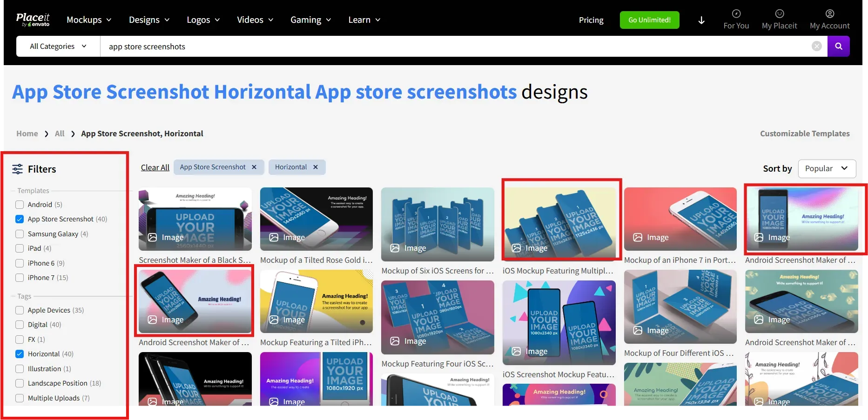Open the Mockup of an iPhone 7 thumbnail
Screen dimensions: 868x420
click(x=680, y=219)
